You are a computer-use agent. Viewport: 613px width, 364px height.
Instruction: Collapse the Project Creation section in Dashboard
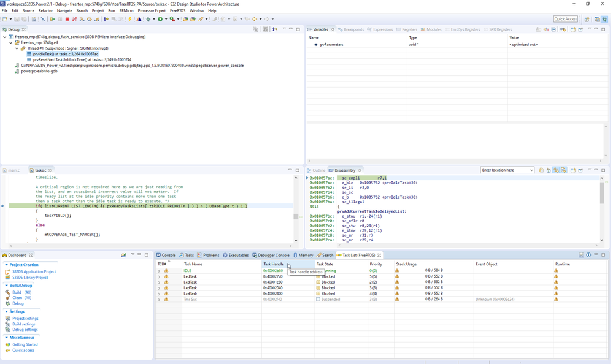(x=7, y=265)
